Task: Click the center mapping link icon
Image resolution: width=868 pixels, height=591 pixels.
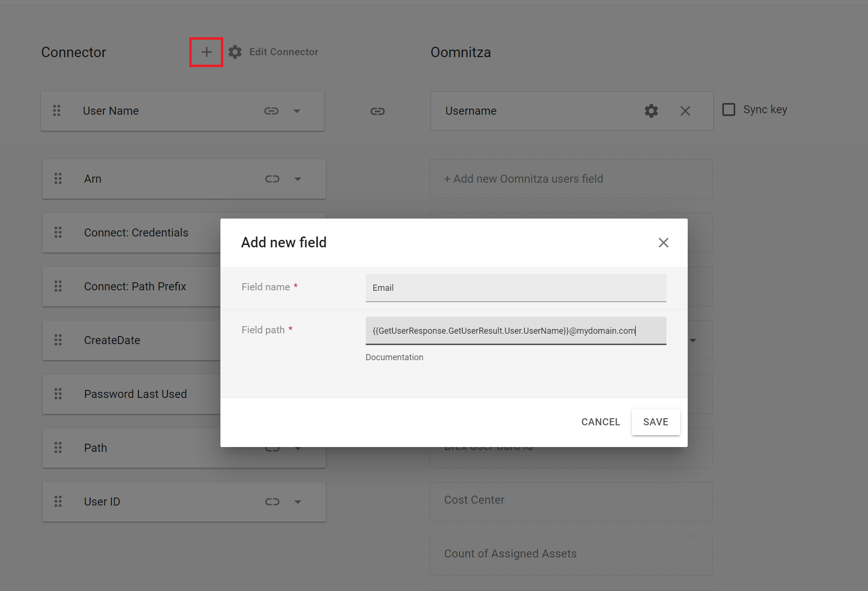Action: [x=378, y=111]
